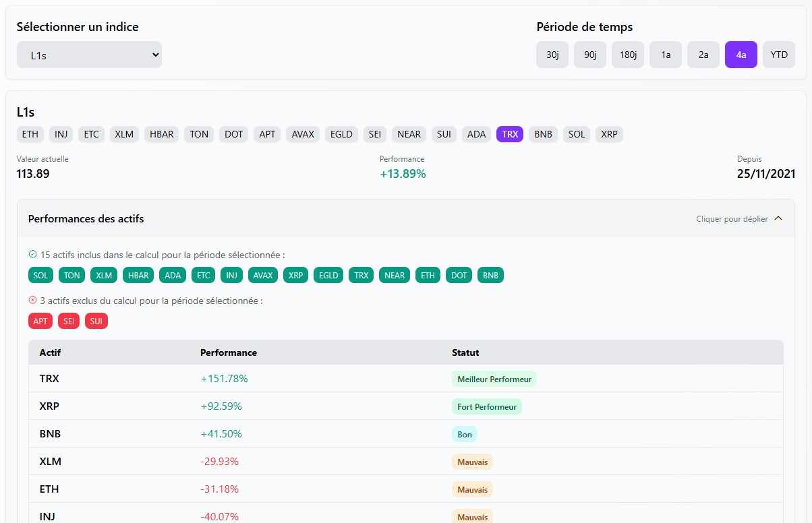Screen dimensions: 812x523
Task: Click the green NEAR included badge
Action: coord(395,275)
